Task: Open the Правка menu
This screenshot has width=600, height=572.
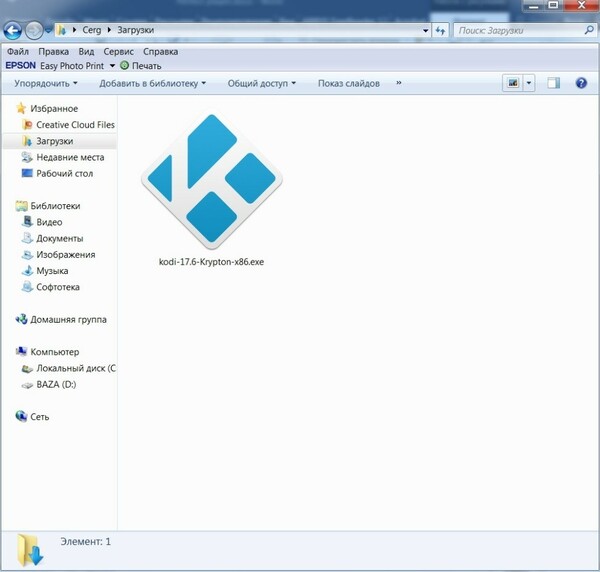Action: click(54, 52)
